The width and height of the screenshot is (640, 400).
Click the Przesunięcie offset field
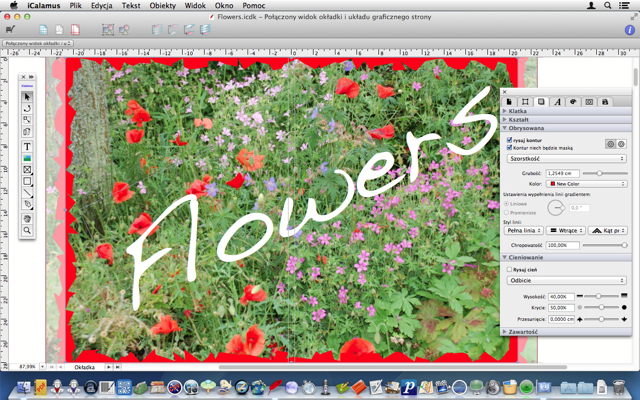click(x=562, y=319)
